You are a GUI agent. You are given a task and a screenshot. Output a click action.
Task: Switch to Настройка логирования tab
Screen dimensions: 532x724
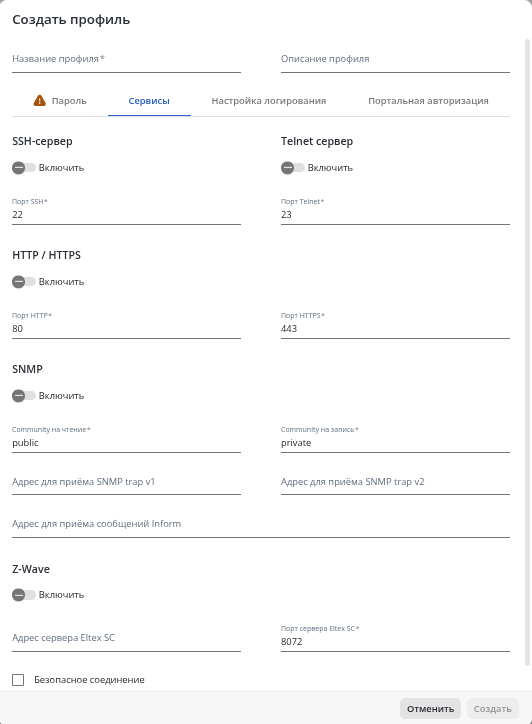pos(269,101)
